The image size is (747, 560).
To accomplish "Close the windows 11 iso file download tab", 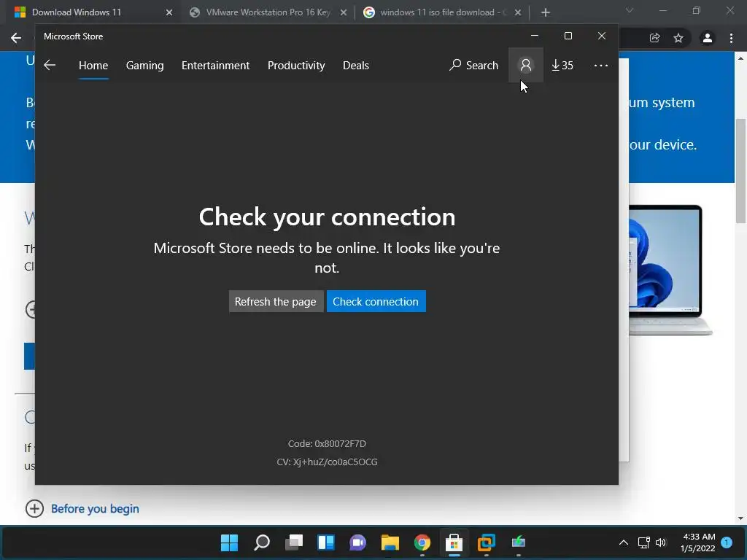I will [x=518, y=12].
